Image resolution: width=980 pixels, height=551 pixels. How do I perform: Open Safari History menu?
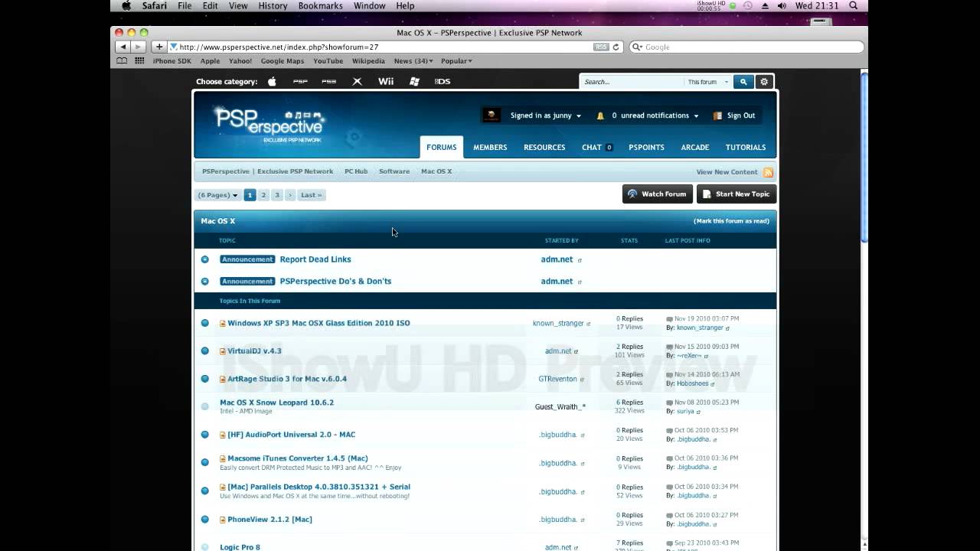point(273,5)
